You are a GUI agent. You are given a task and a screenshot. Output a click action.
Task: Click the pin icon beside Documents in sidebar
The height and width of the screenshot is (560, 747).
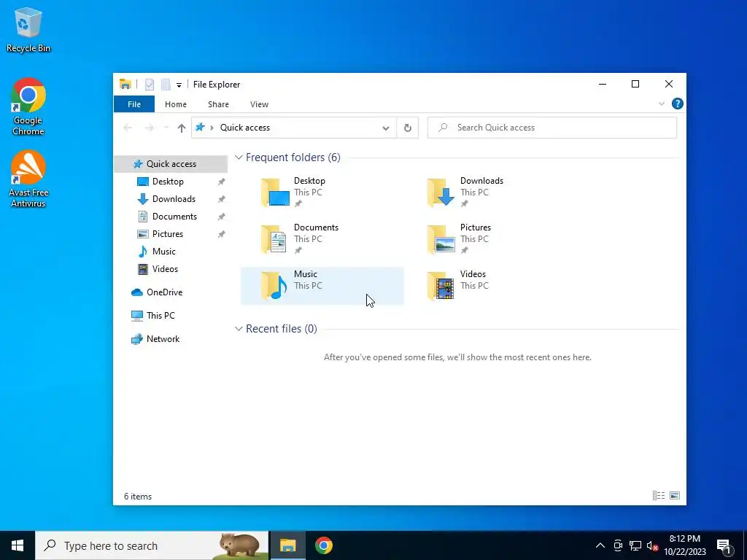pos(222,217)
